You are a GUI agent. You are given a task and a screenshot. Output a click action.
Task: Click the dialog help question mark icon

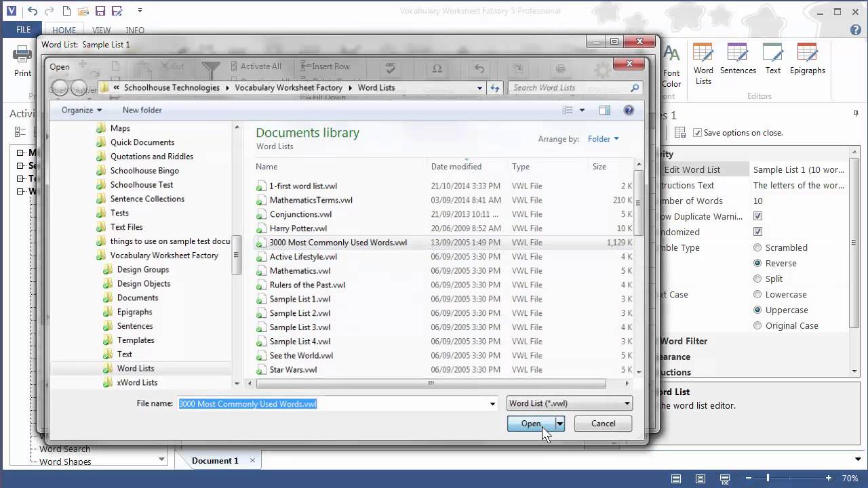[629, 110]
